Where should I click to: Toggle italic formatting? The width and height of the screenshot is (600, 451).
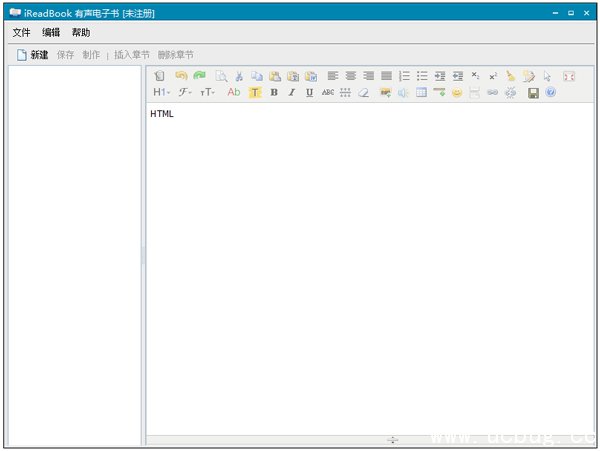pos(291,92)
